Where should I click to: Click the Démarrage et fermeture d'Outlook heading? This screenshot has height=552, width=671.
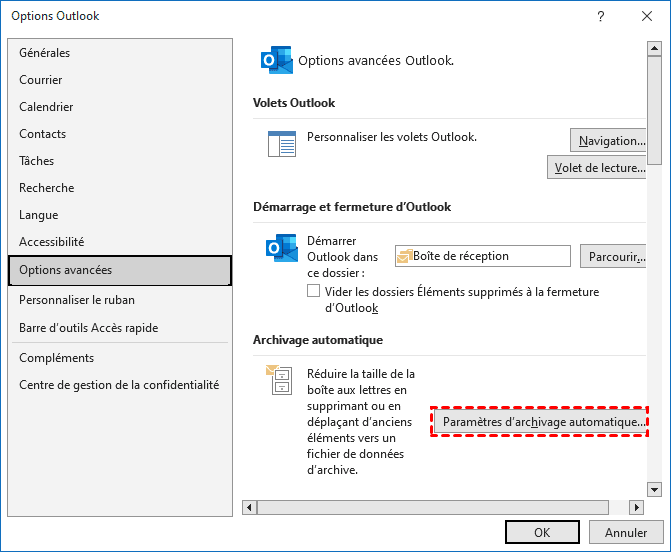[x=352, y=207]
